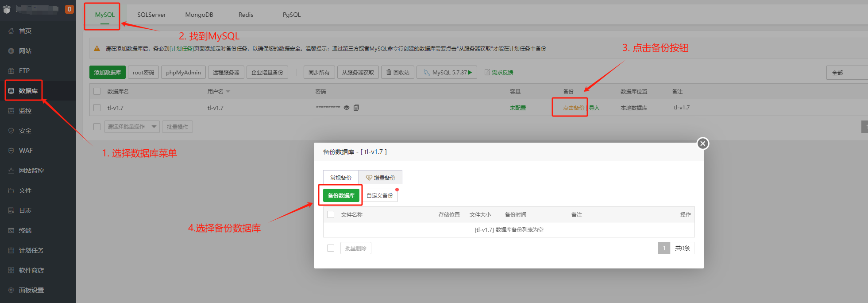Tick the 文件名称 header checkbox in dialog

pyautogui.click(x=331, y=214)
